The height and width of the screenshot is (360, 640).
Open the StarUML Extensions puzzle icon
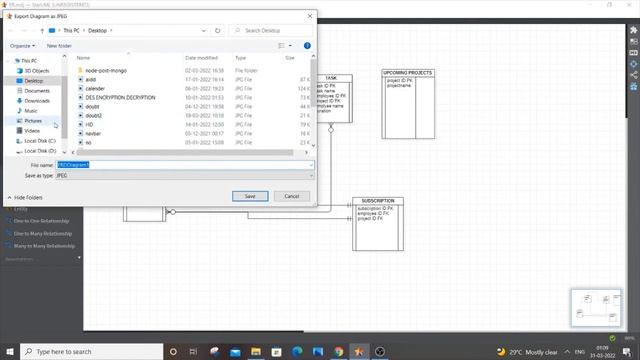[633, 30]
